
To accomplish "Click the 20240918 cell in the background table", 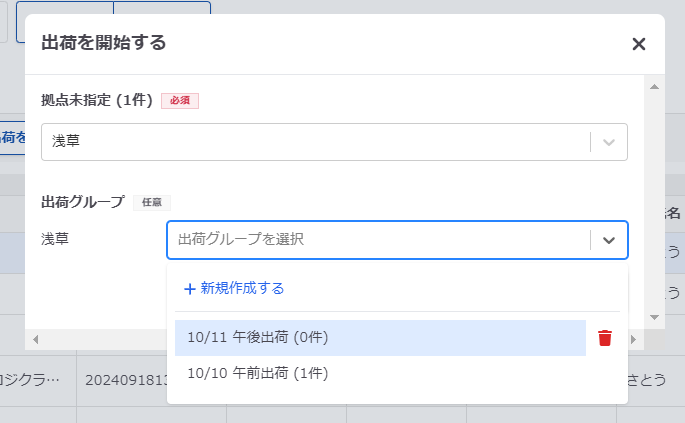I will pos(126,380).
